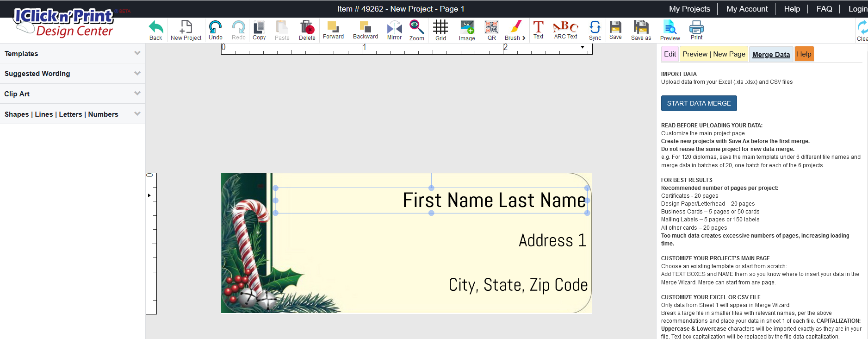The height and width of the screenshot is (339, 868).
Task: Select the Merge Data tab
Action: (771, 54)
